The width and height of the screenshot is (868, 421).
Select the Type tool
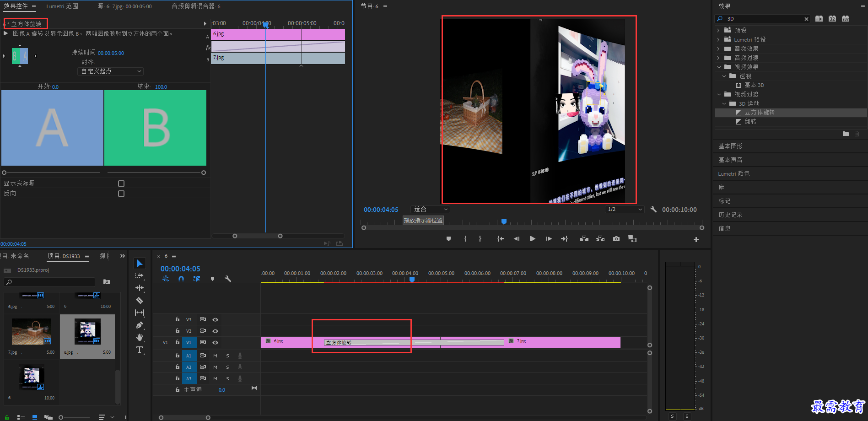[x=140, y=350]
